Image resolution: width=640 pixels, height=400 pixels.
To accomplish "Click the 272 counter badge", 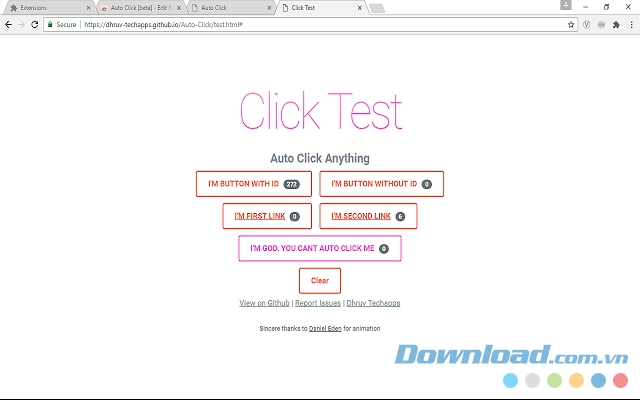I will [x=291, y=184].
